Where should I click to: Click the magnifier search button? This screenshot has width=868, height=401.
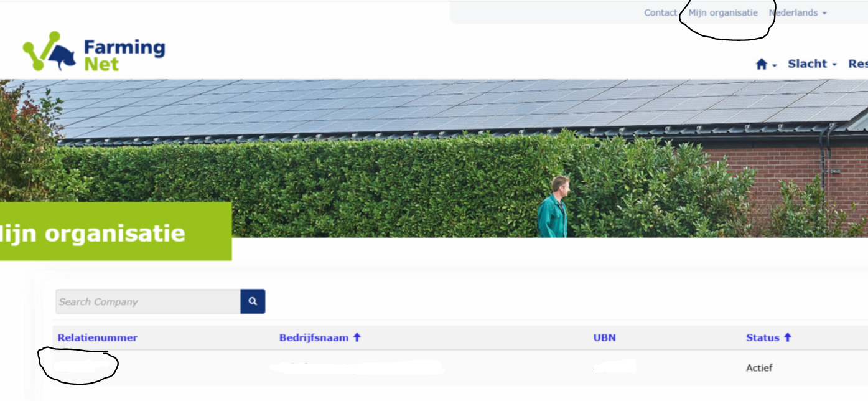(253, 301)
